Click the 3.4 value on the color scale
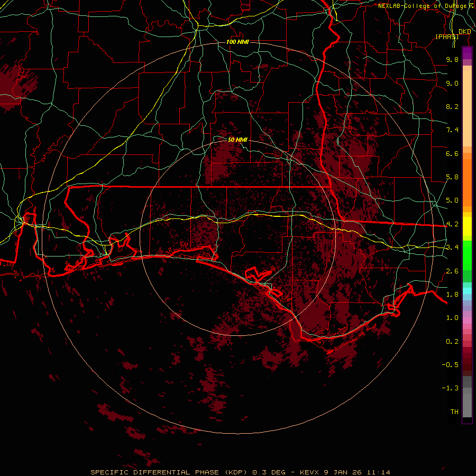The height and width of the screenshot is (476, 476). [452, 248]
